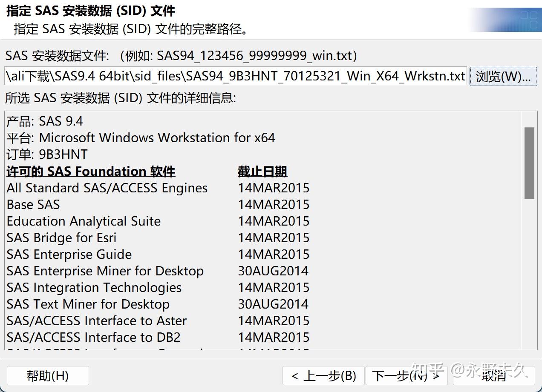Select the Base SAS row
The image size is (542, 392).
click(33, 204)
